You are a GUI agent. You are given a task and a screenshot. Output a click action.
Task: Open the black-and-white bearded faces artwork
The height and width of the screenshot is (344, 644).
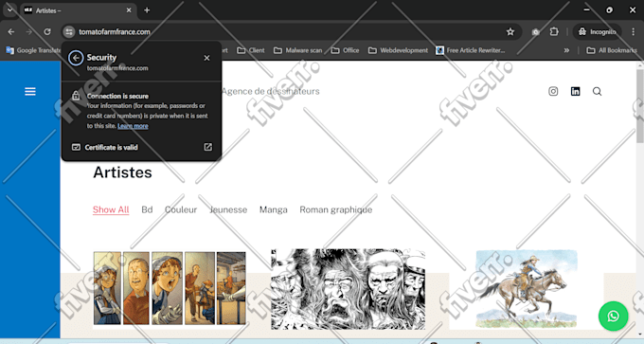point(348,289)
